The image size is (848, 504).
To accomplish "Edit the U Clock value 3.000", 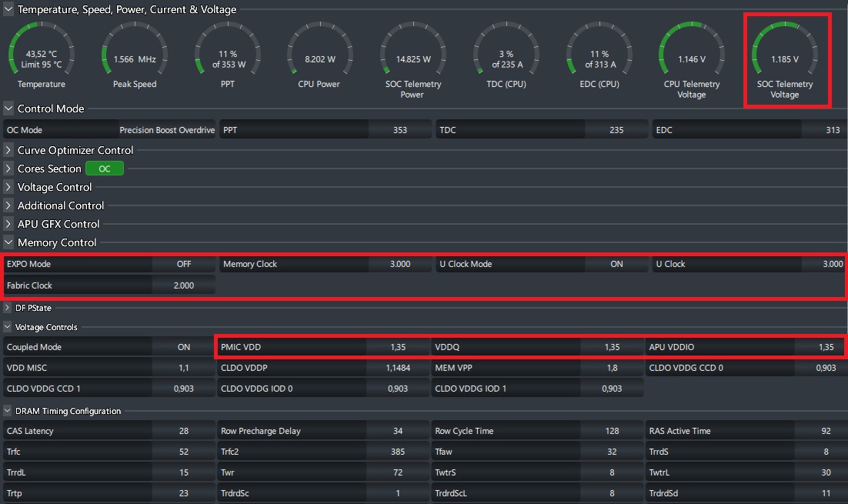I will [x=824, y=264].
